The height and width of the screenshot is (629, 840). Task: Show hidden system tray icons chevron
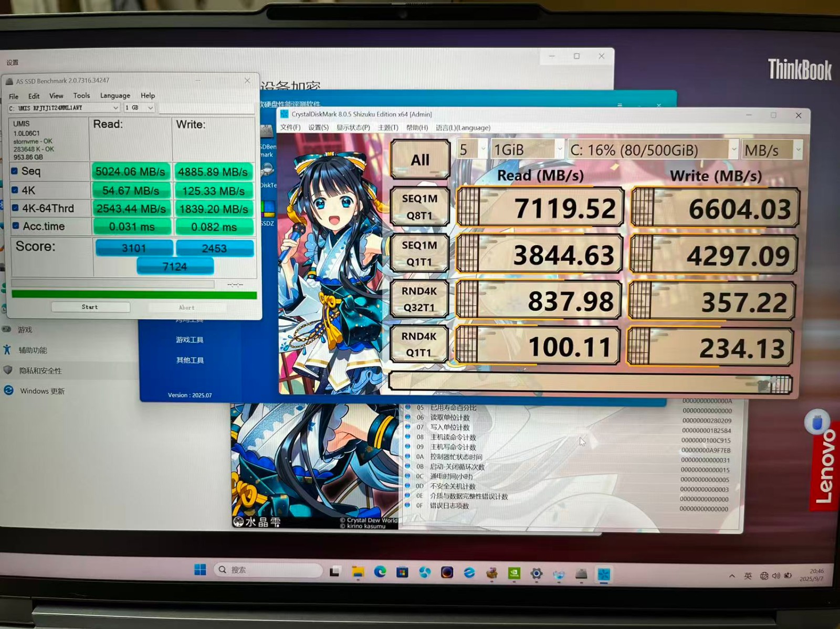click(x=732, y=576)
